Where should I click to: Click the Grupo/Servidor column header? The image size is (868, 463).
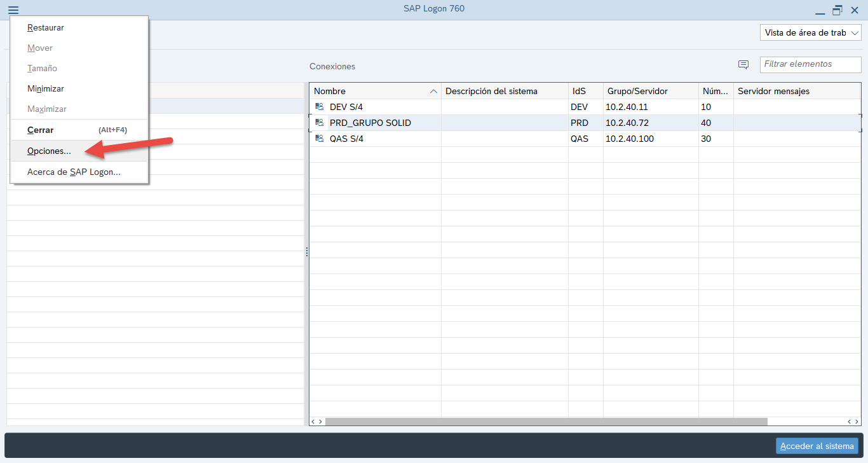tap(637, 92)
